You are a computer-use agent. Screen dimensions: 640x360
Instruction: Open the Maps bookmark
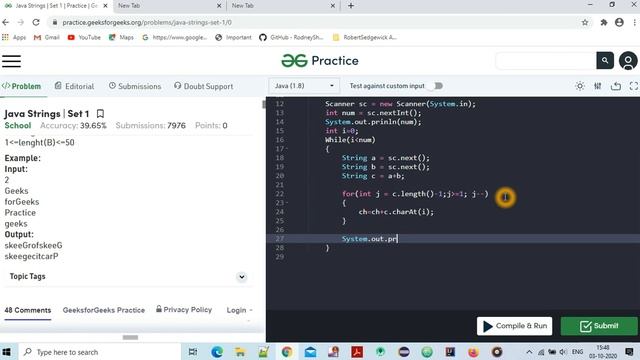121,37
